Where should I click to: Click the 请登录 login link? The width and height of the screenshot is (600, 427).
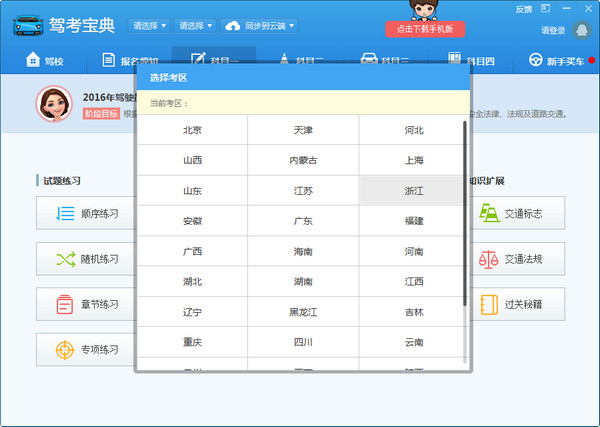(553, 30)
